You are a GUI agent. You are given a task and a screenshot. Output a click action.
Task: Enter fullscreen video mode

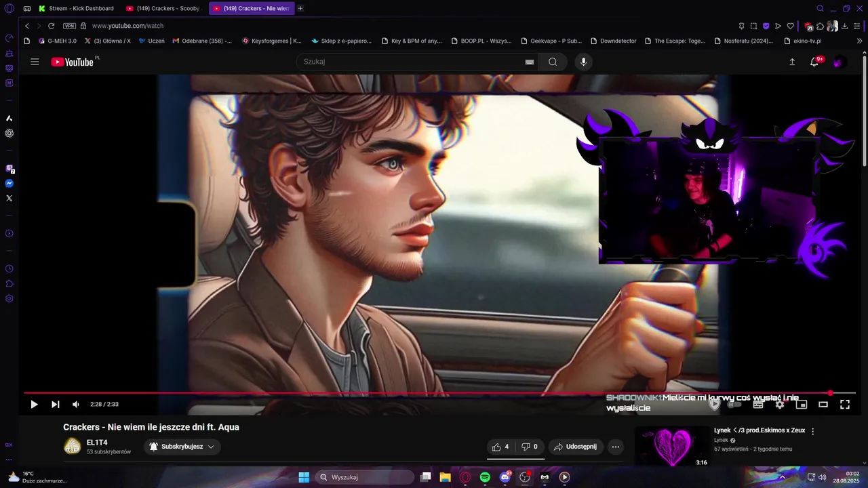pyautogui.click(x=845, y=405)
